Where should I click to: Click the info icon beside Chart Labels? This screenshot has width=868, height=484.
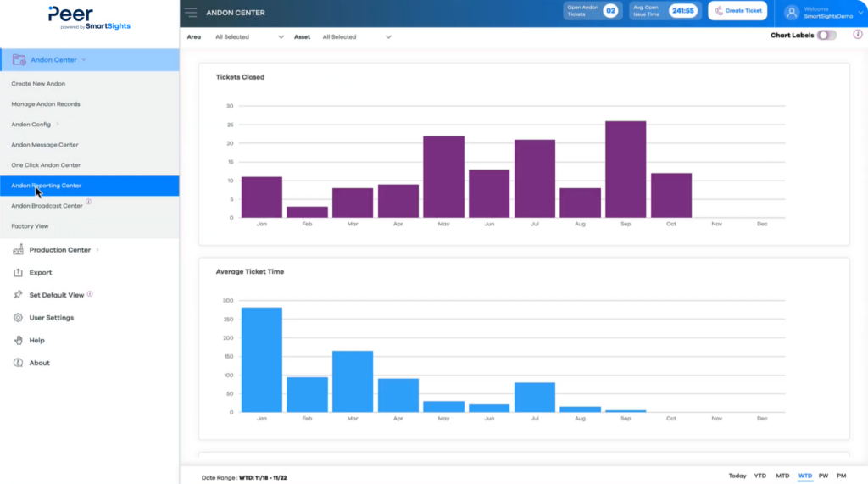857,35
